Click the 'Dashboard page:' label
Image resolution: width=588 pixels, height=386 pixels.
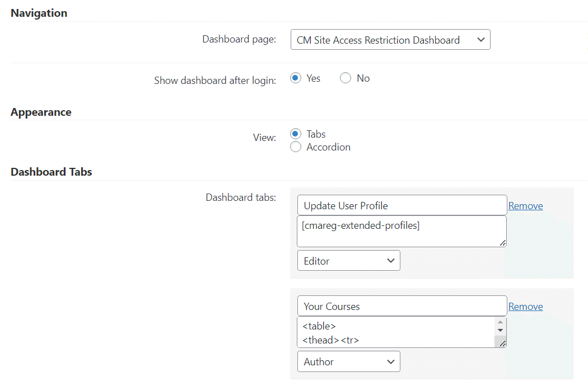click(x=239, y=40)
